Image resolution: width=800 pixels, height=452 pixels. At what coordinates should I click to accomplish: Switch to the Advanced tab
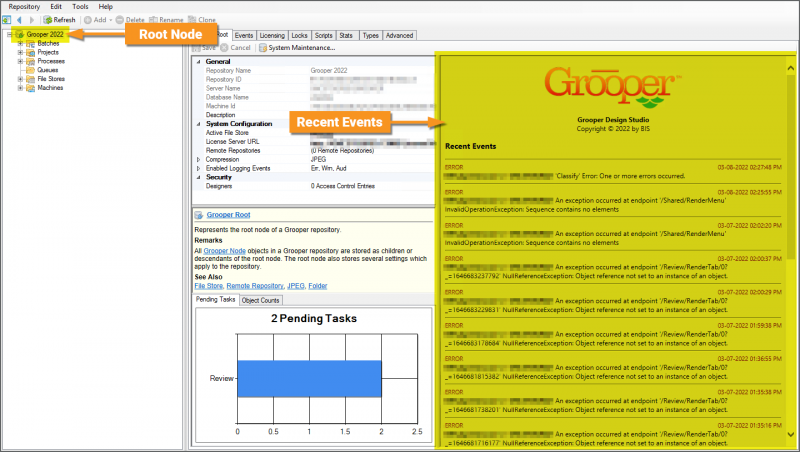click(x=399, y=35)
